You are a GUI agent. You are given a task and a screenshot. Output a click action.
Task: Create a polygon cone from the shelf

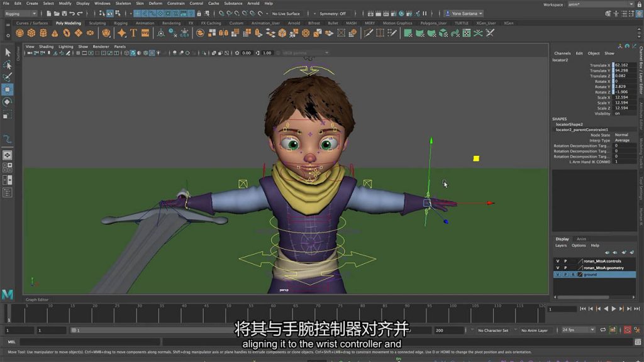pos(55,33)
